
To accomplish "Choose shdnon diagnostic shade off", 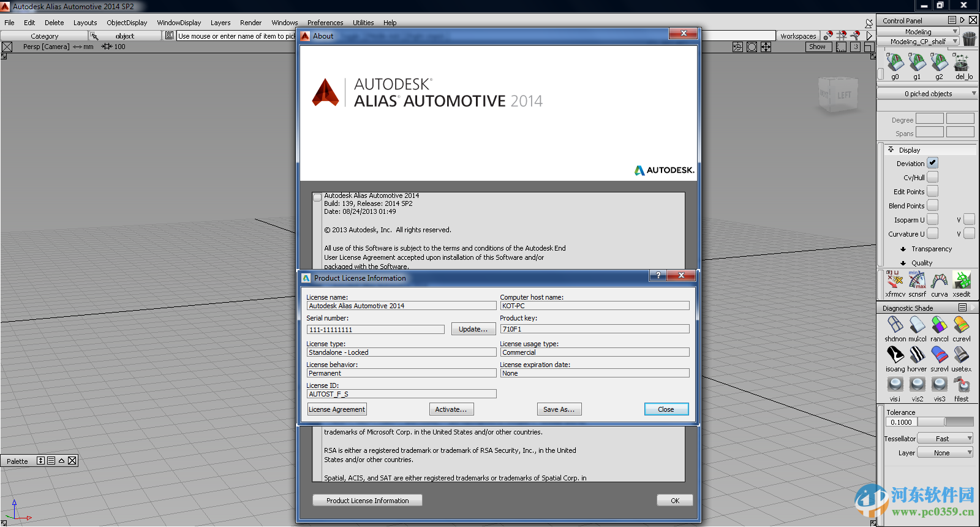I will pyautogui.click(x=895, y=325).
